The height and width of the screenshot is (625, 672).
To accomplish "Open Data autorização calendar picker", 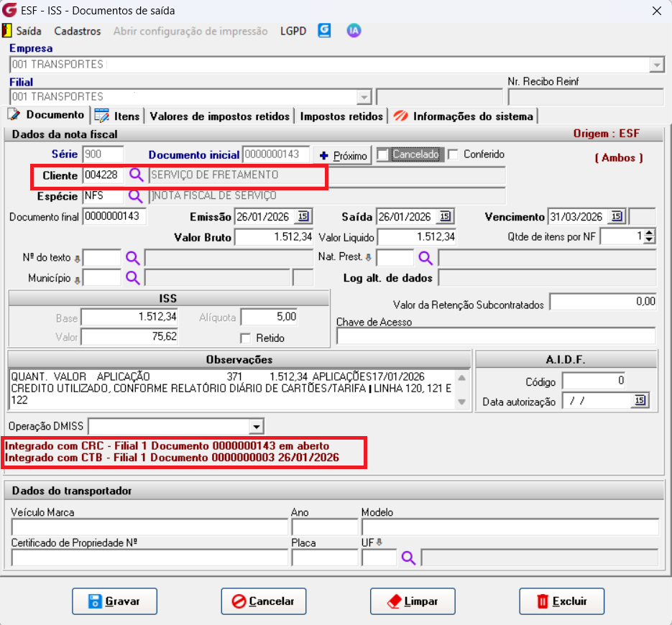I will pyautogui.click(x=640, y=401).
